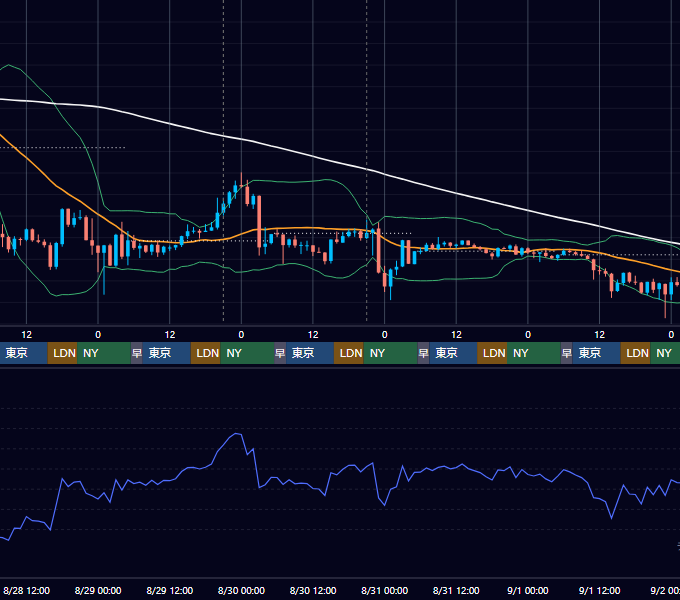Click the 8/28 12:00 date label
Image resolution: width=680 pixels, height=600 pixels.
(26, 590)
